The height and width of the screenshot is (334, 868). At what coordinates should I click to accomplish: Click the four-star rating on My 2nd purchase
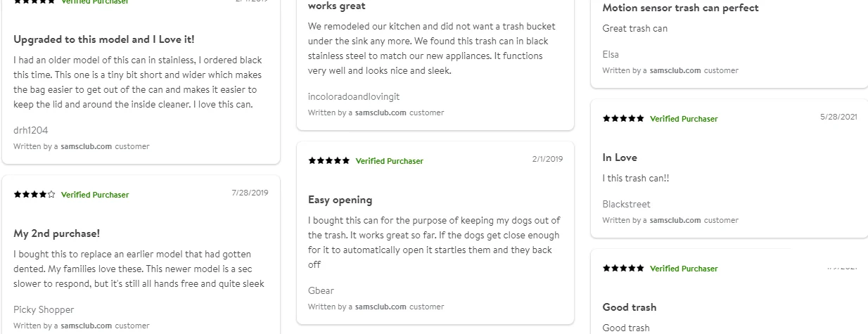(x=34, y=195)
